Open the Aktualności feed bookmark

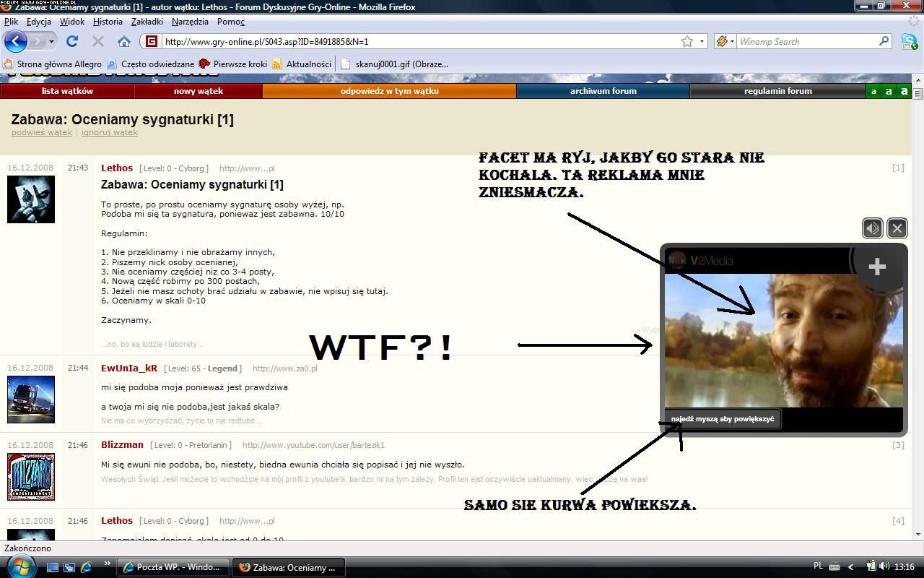pyautogui.click(x=302, y=64)
